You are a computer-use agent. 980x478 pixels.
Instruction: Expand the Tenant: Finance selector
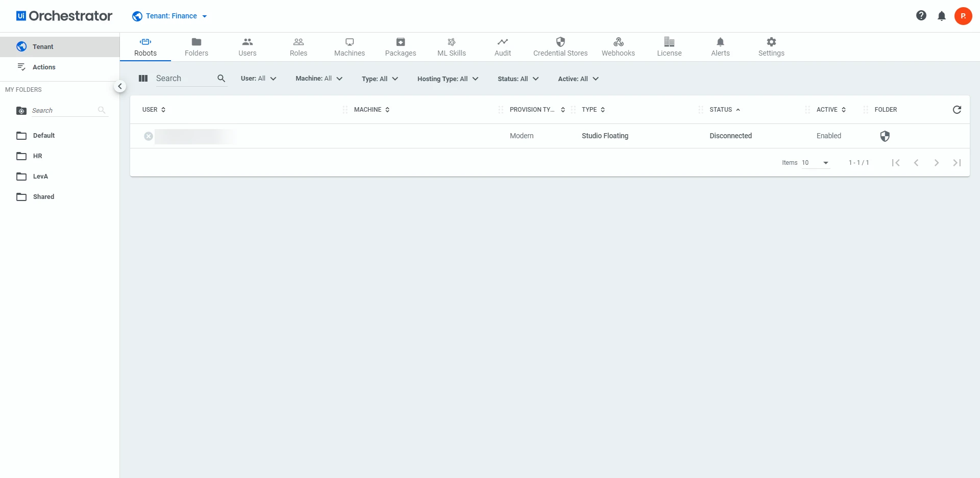pos(169,16)
